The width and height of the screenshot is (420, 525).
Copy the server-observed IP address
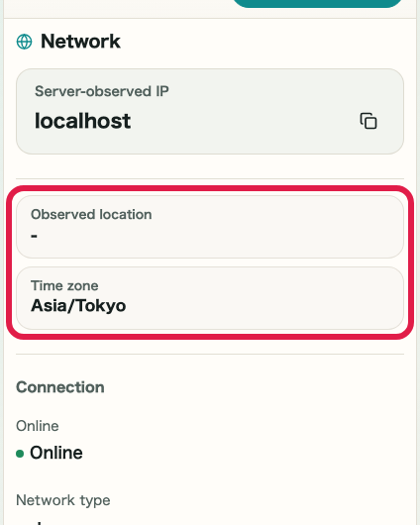[x=368, y=121]
